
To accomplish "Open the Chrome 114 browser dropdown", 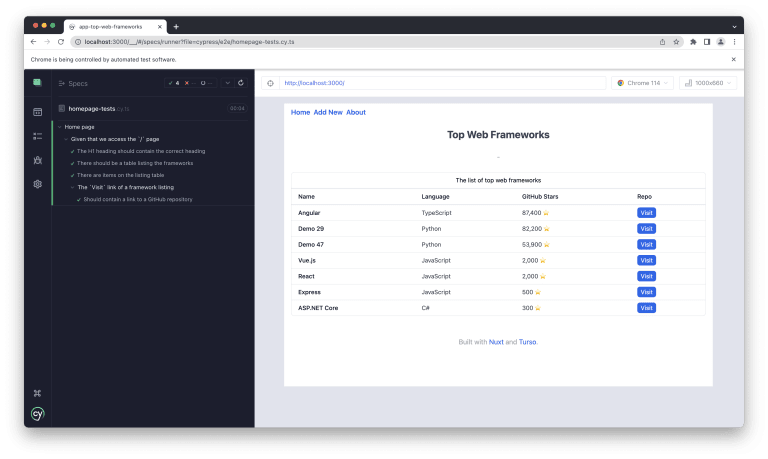I will click(642, 83).
